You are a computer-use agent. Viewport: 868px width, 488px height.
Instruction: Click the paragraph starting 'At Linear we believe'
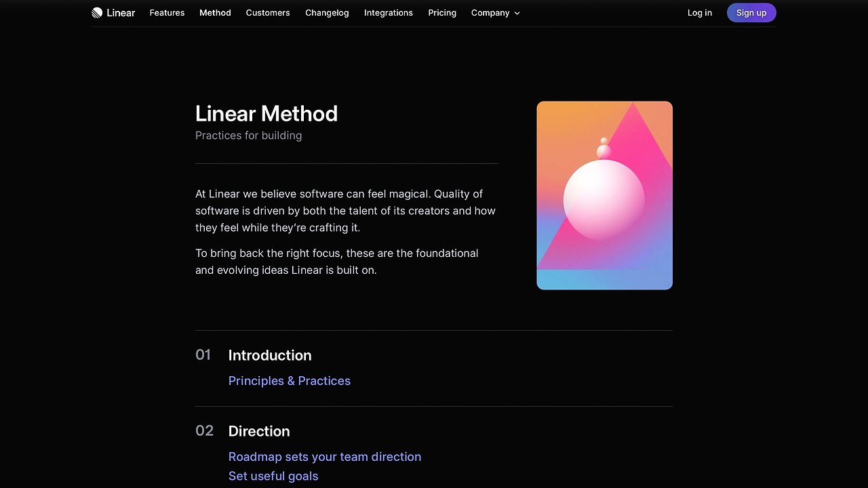346,211
